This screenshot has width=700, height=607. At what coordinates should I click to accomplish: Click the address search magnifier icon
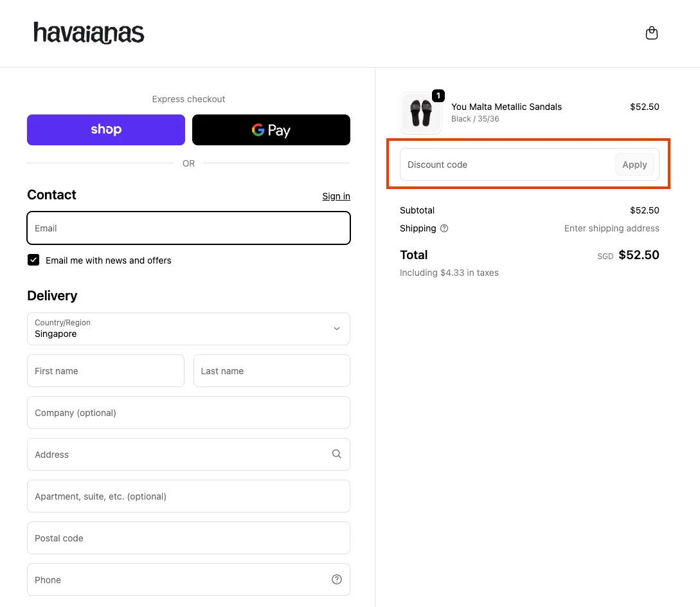click(x=337, y=454)
